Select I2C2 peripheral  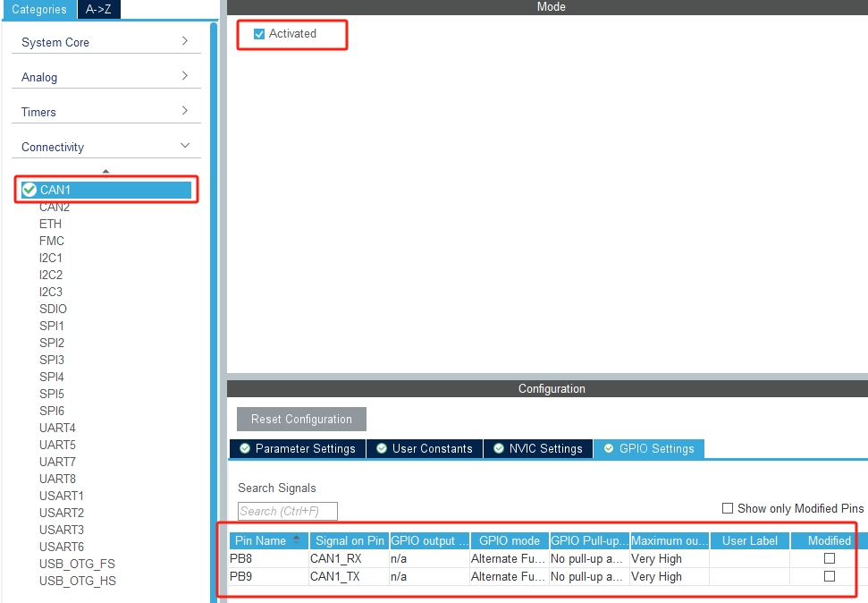pyautogui.click(x=51, y=275)
